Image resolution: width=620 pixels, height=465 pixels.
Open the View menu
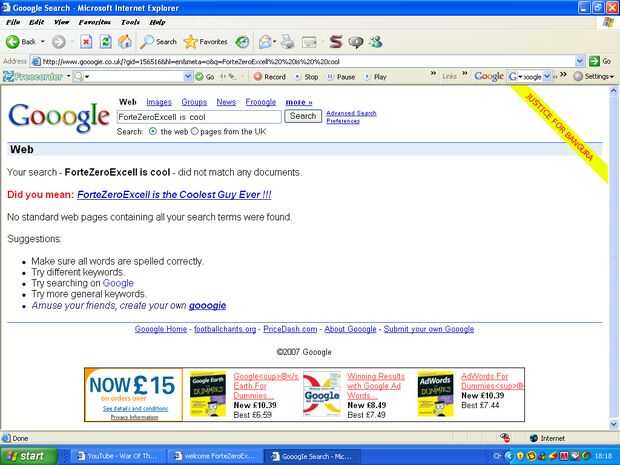pos(61,22)
